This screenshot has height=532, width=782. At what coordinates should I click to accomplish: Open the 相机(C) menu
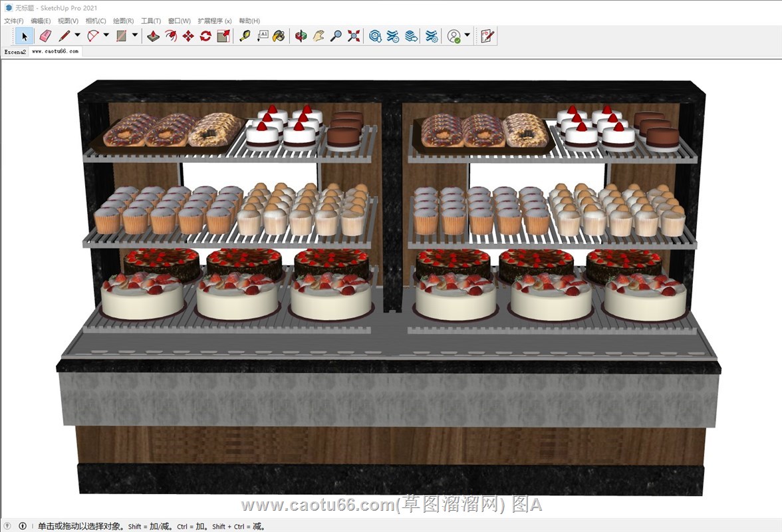click(x=96, y=21)
